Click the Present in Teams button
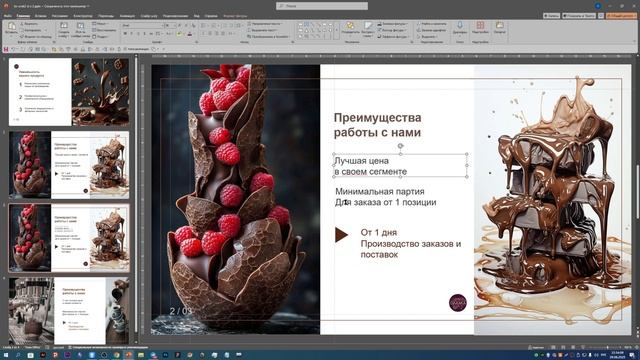The height and width of the screenshot is (360, 640). (x=579, y=16)
